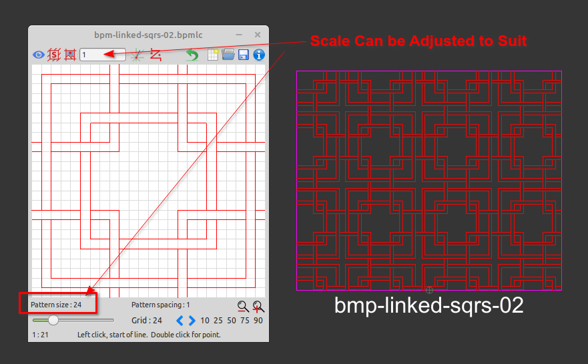
Task: Toggle the eye preview icon
Action: coord(39,55)
